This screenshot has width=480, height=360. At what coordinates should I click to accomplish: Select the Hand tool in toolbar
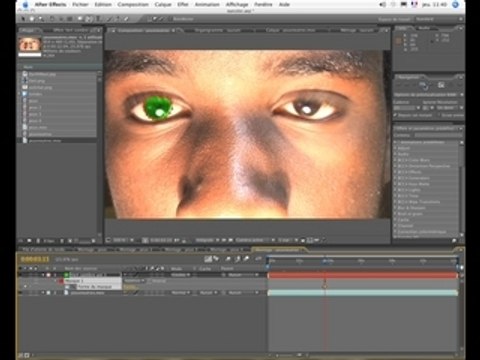click(32, 19)
